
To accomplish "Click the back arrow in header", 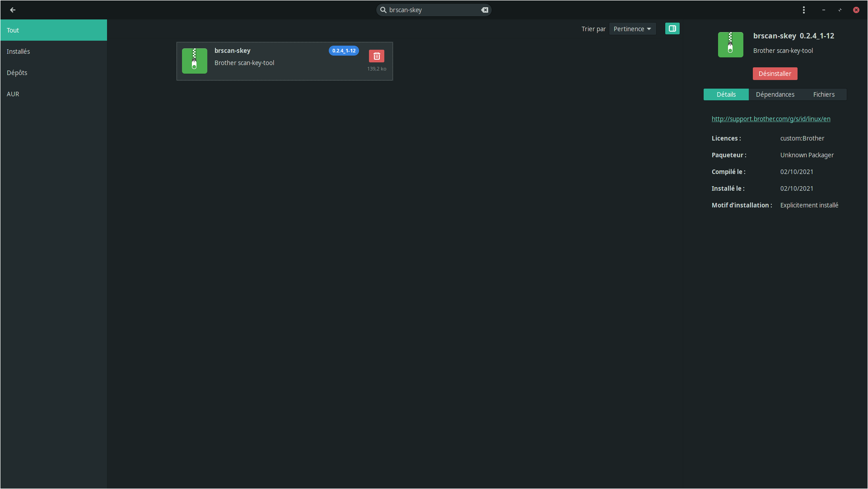I will pos(13,10).
